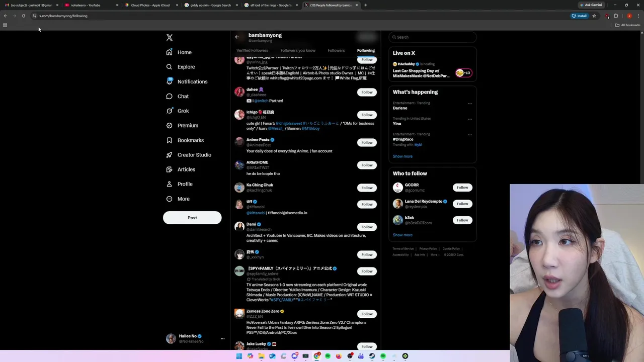Follow Anime Posts
The image size is (644, 362).
tap(367, 142)
